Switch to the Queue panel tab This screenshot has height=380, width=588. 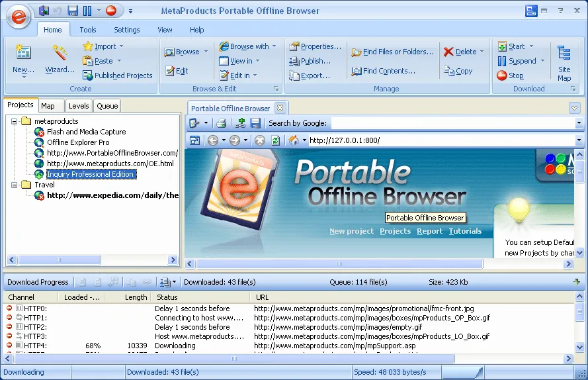[107, 106]
